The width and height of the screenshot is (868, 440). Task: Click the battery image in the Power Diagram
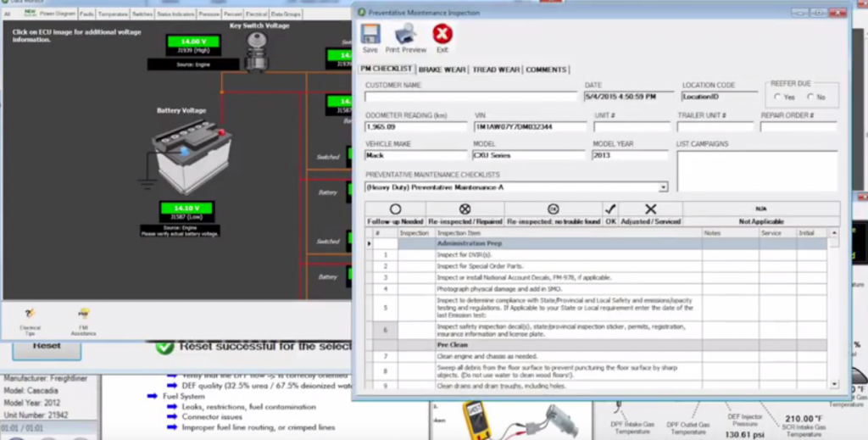[192, 157]
